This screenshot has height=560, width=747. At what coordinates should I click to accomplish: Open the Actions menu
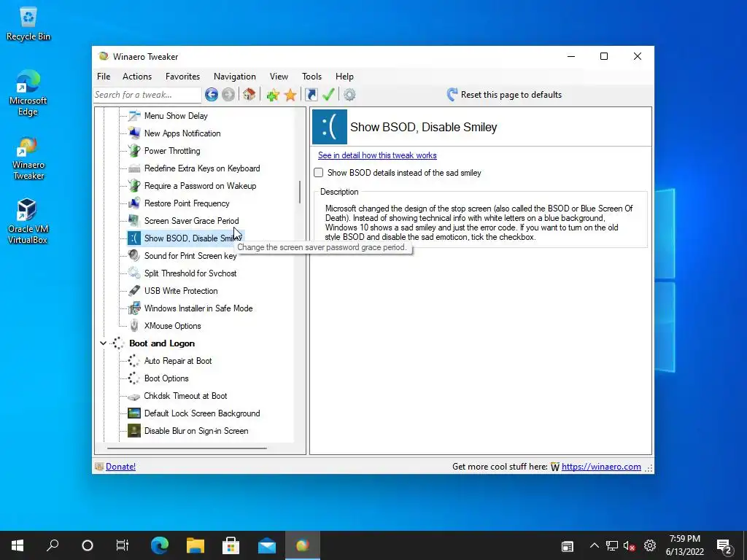point(137,77)
